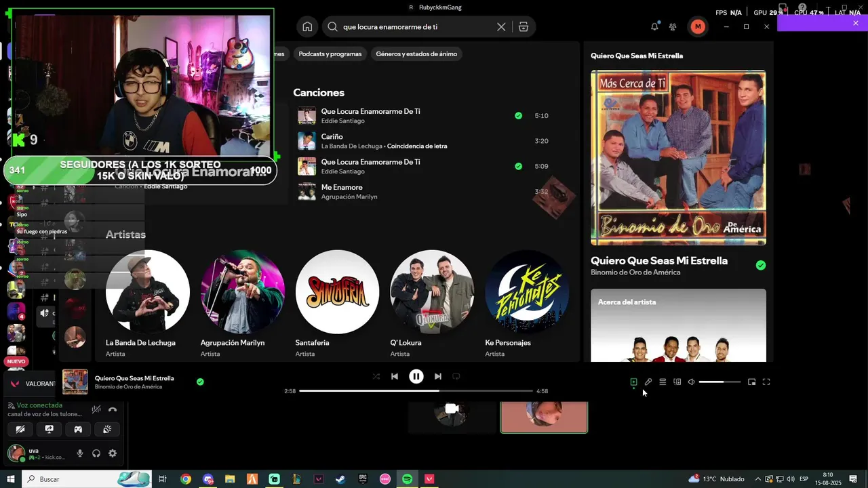Start an activity with the Discord gamepad icon
The height and width of the screenshot is (488, 868).
tap(78, 429)
